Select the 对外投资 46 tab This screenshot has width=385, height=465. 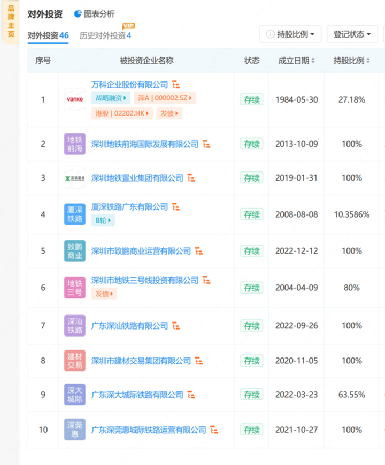48,35
